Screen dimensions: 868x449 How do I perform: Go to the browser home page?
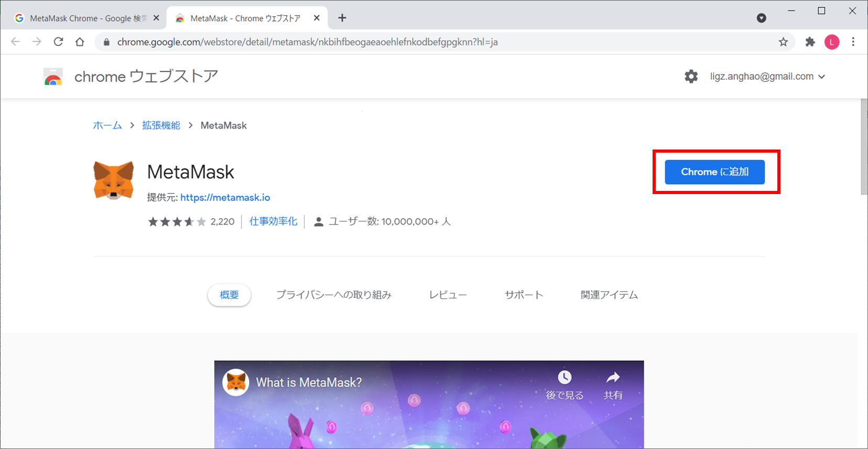(x=80, y=42)
